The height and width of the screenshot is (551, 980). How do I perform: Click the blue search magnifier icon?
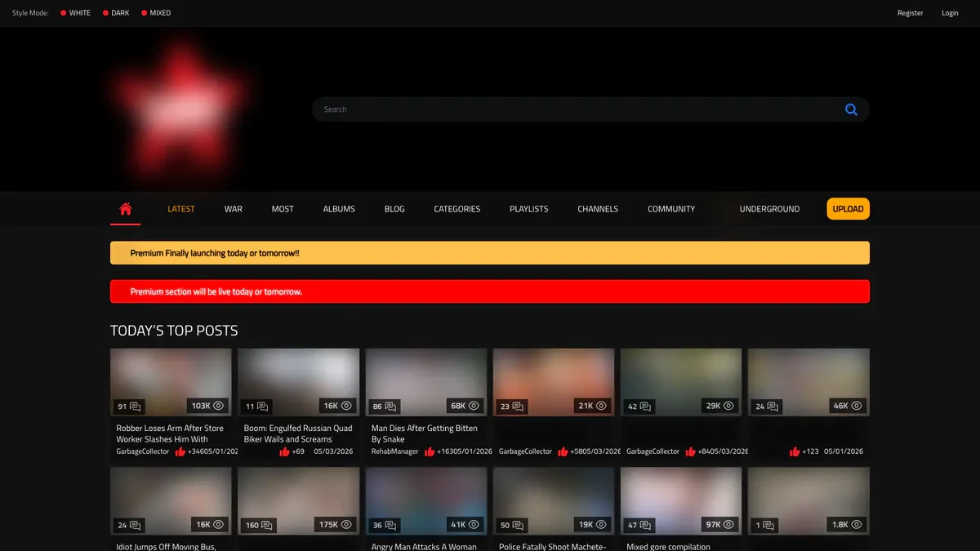click(x=851, y=109)
